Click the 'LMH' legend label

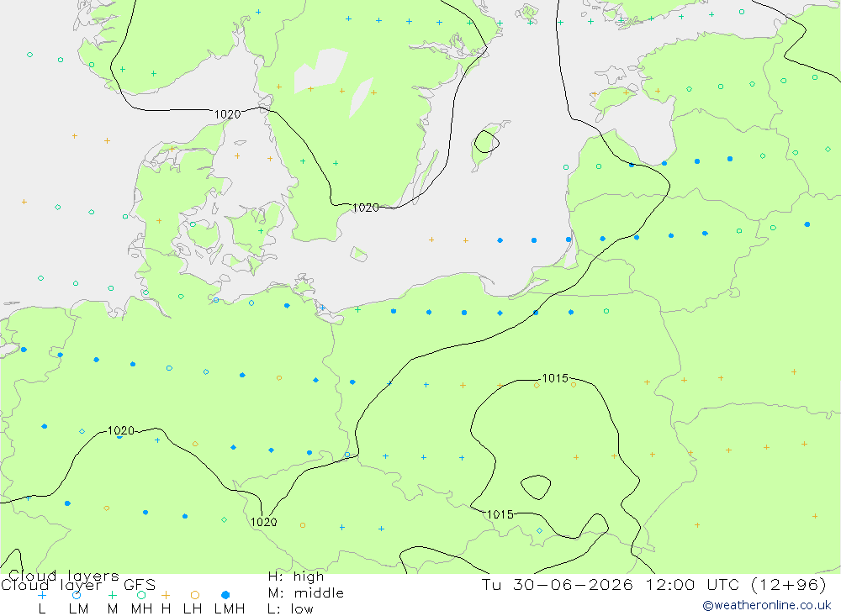click(x=230, y=609)
